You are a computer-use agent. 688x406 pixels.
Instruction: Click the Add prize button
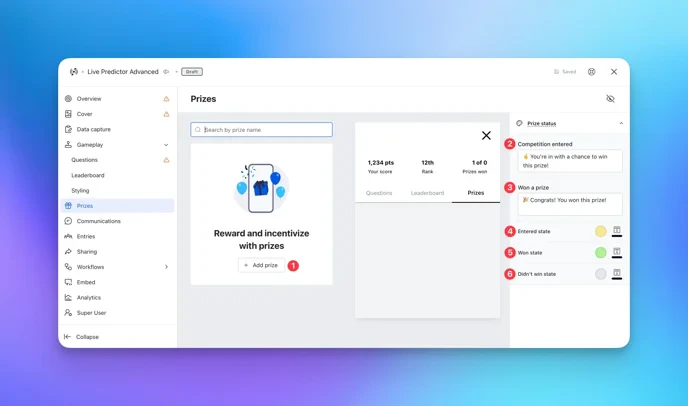[262, 265]
